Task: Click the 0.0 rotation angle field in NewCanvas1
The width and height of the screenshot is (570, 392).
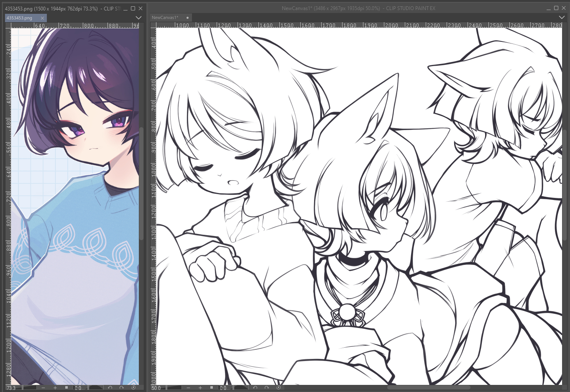Action: coord(224,388)
